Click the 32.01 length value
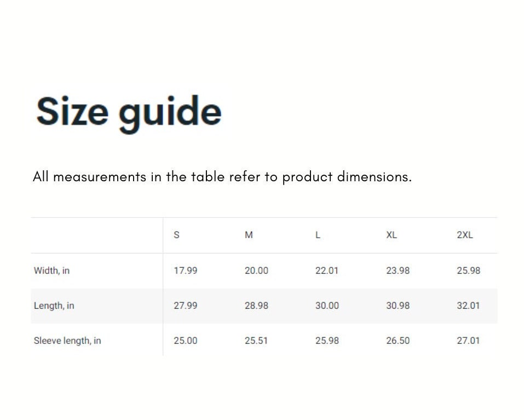This screenshot has width=524, height=420. coord(468,306)
